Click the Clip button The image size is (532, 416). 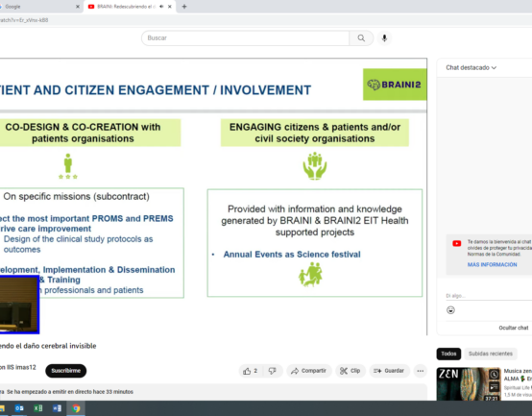point(351,371)
